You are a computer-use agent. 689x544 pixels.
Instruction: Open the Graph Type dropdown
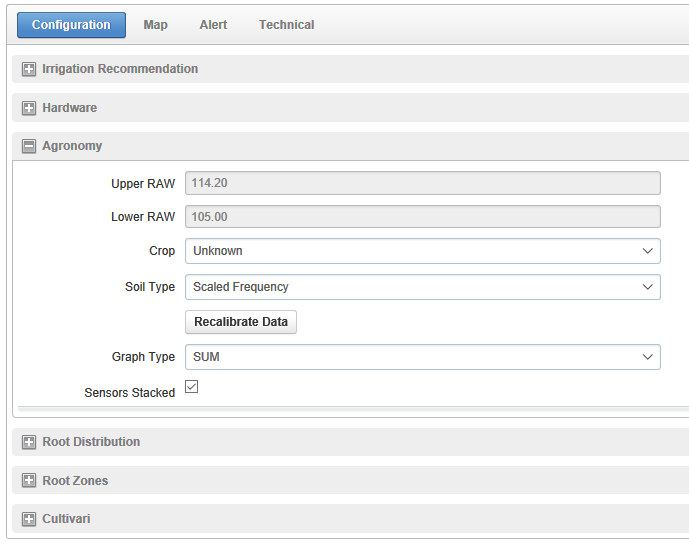(422, 357)
